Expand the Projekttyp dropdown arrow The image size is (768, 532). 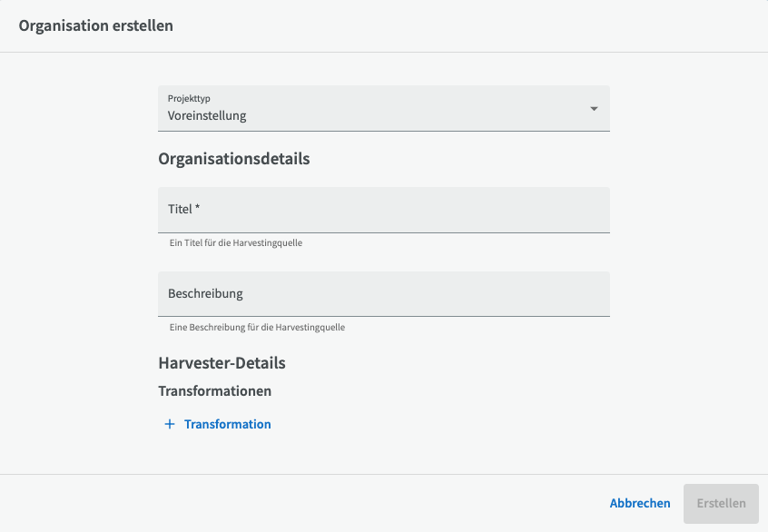tap(594, 109)
